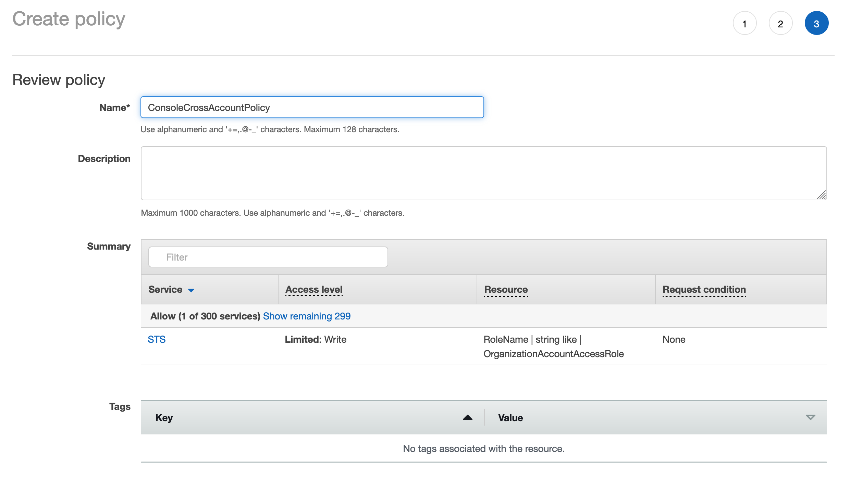The width and height of the screenshot is (849, 504).
Task: Click the Access level column header
Action: click(314, 290)
